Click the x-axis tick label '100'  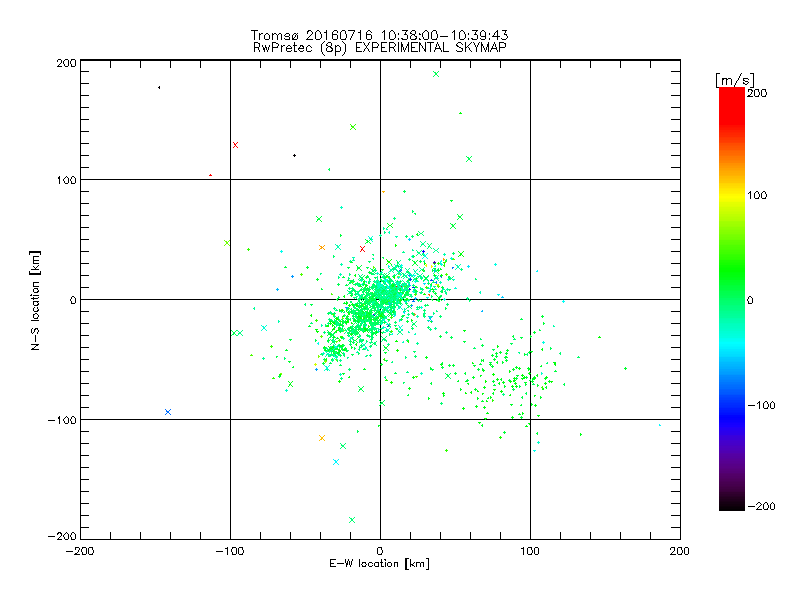[530, 551]
